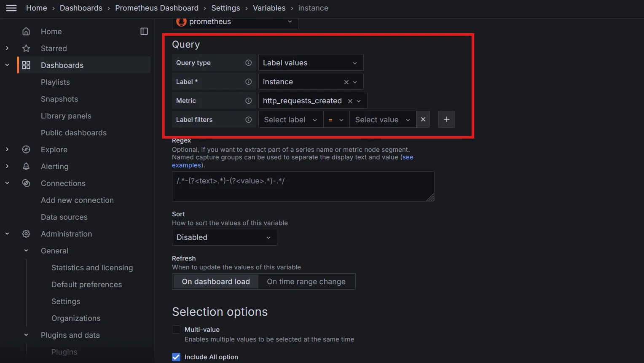Open Settings under General
Image resolution: width=644 pixels, height=363 pixels.
coord(66,301)
